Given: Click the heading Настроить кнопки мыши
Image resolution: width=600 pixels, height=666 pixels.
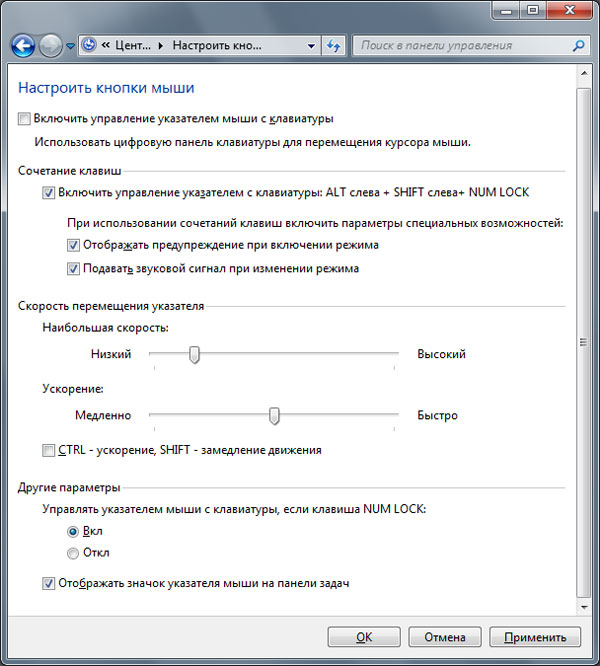Looking at the screenshot, I should (106, 88).
